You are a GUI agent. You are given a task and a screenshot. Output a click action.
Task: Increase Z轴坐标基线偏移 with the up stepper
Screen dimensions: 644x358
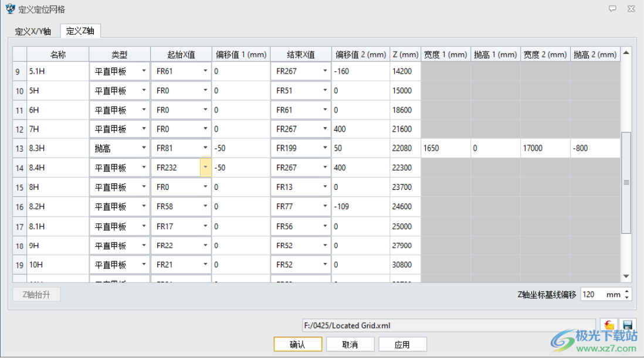[x=627, y=292]
